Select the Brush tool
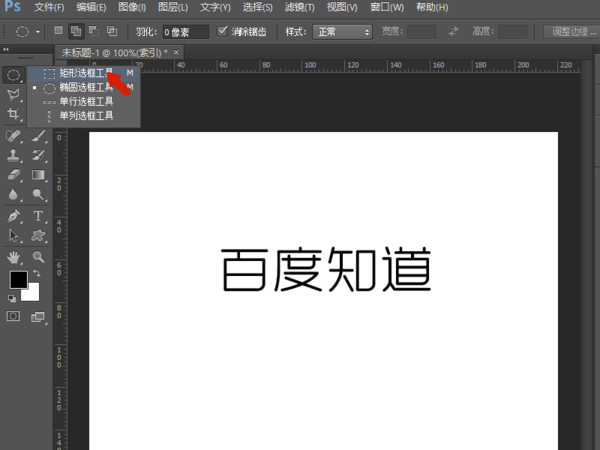The width and height of the screenshot is (600, 450). coord(38,136)
